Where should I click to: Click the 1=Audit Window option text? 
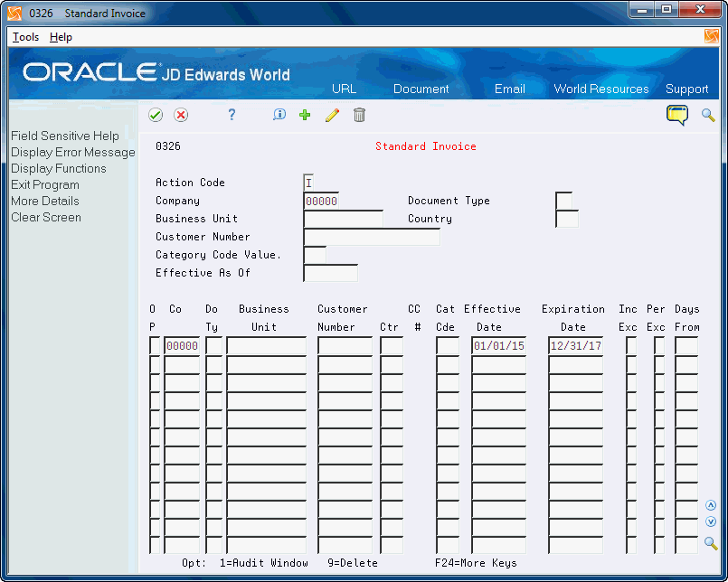click(264, 563)
